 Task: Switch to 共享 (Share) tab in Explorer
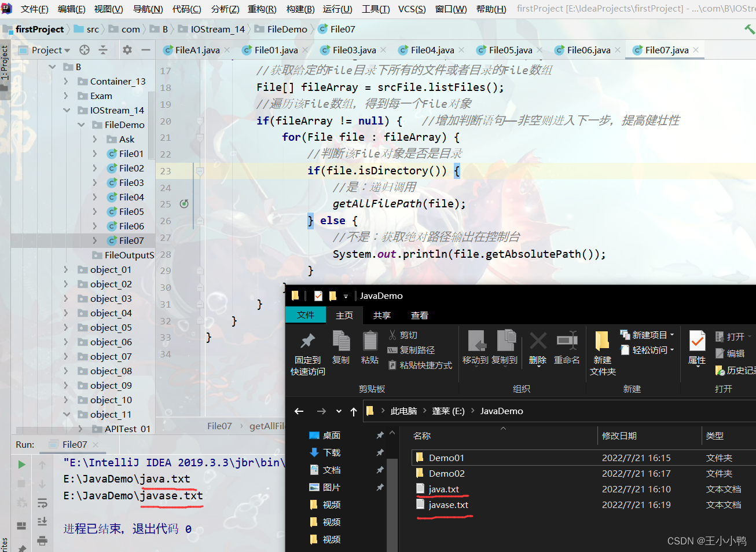(x=382, y=315)
